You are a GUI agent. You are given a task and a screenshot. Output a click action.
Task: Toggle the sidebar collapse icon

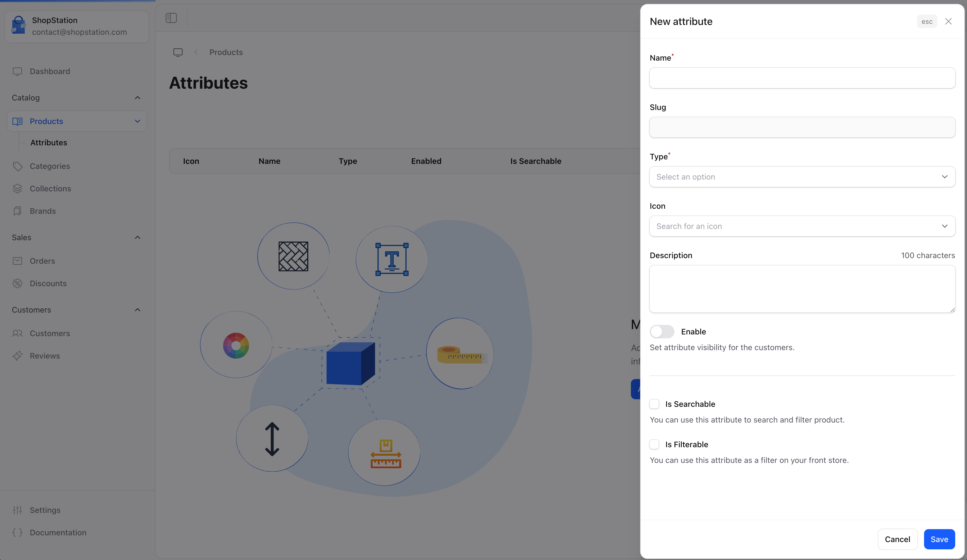pos(171,18)
